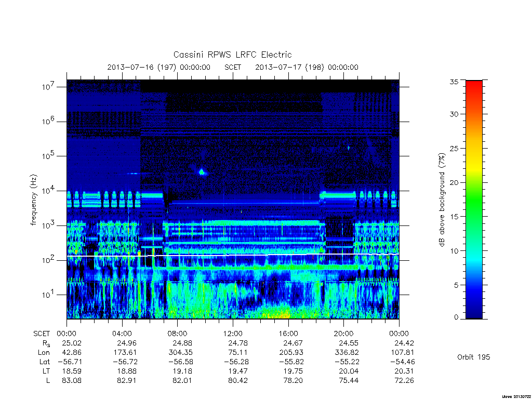Click the bright burst near 3x10^4 Hz
The width and height of the screenshot is (532, 399).
pos(202,172)
